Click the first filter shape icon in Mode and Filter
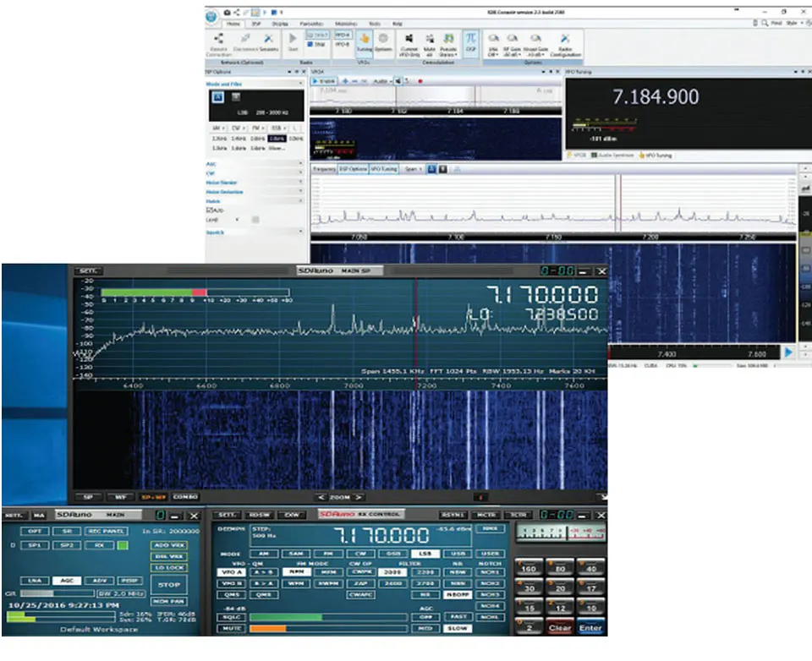 click(x=218, y=97)
